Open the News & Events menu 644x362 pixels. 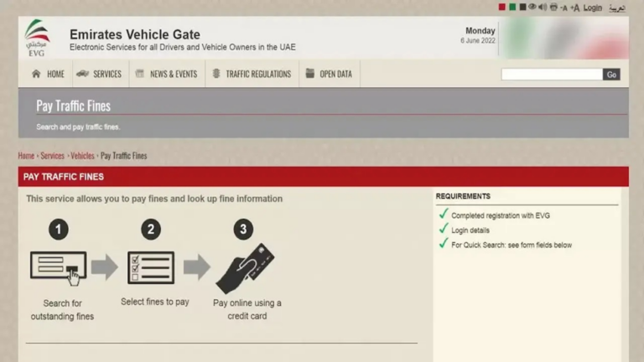point(166,74)
